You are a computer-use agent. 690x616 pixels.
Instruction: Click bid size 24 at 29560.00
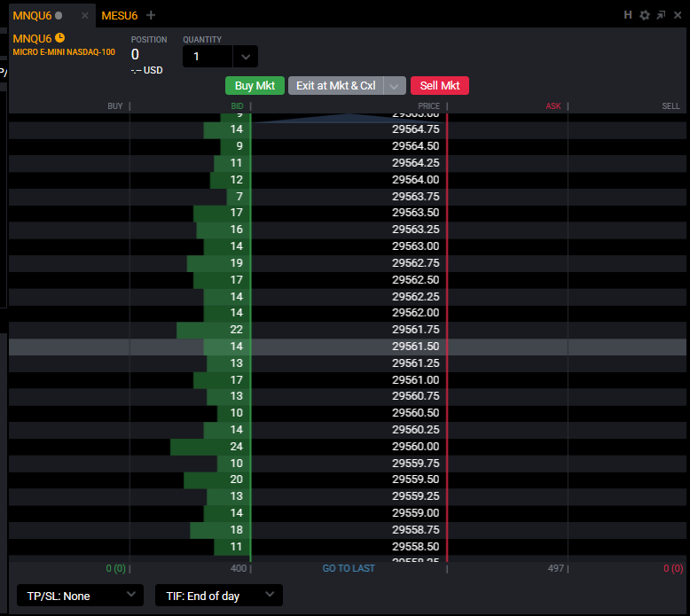coord(236,447)
